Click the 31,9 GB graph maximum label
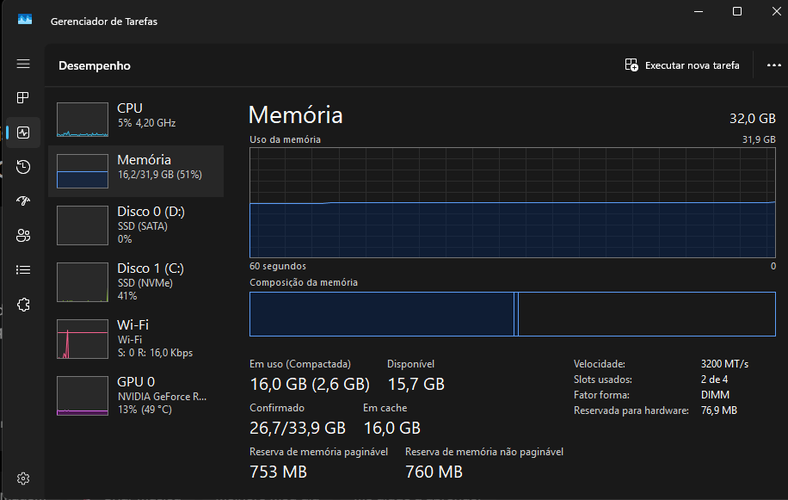Image resolution: width=788 pixels, height=500 pixels. [x=759, y=140]
